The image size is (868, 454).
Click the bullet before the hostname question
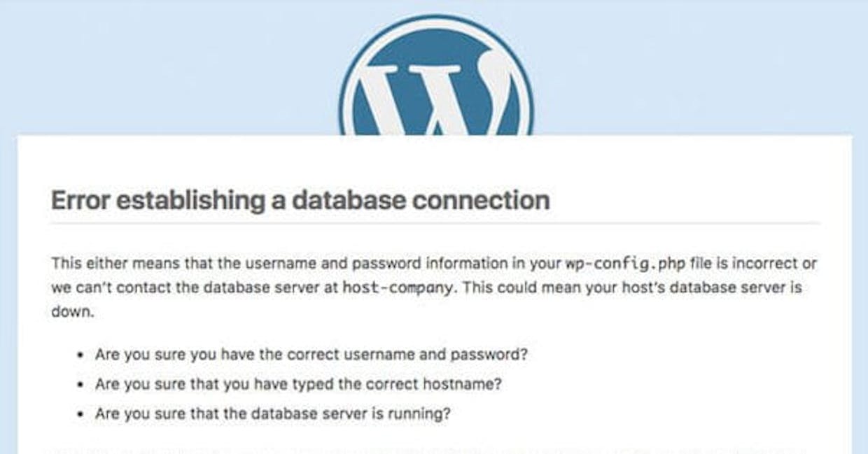point(82,385)
